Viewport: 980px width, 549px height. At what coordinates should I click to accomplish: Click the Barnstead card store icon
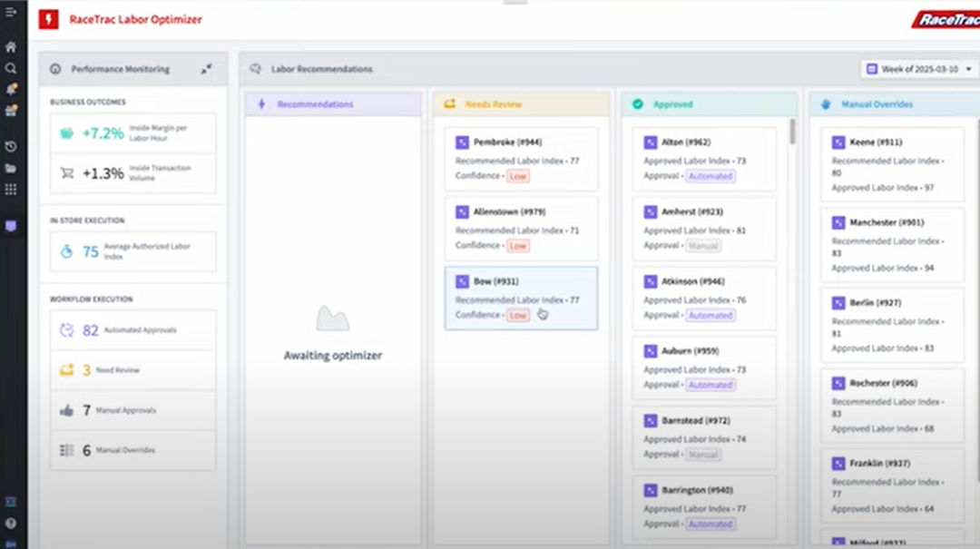click(x=650, y=421)
